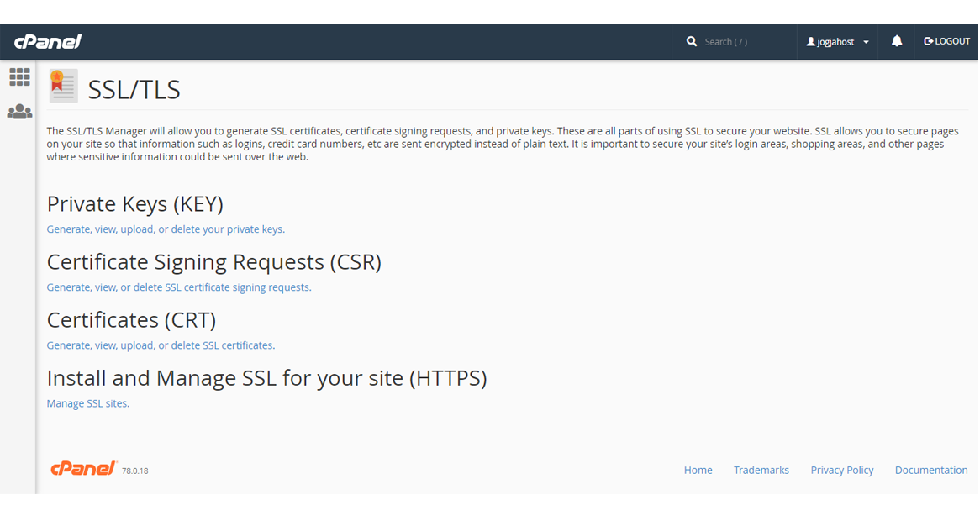The image size is (980, 526).
Task: Go to the Home footer link
Action: 698,471
